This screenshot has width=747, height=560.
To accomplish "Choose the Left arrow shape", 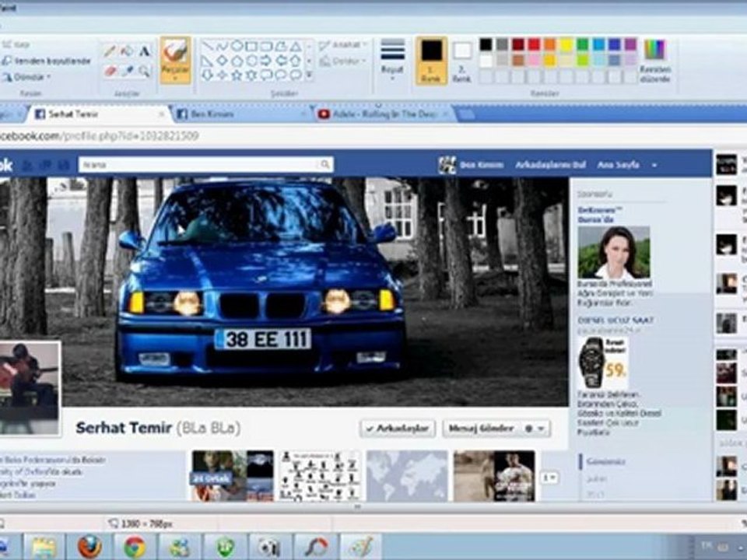I will click(281, 61).
